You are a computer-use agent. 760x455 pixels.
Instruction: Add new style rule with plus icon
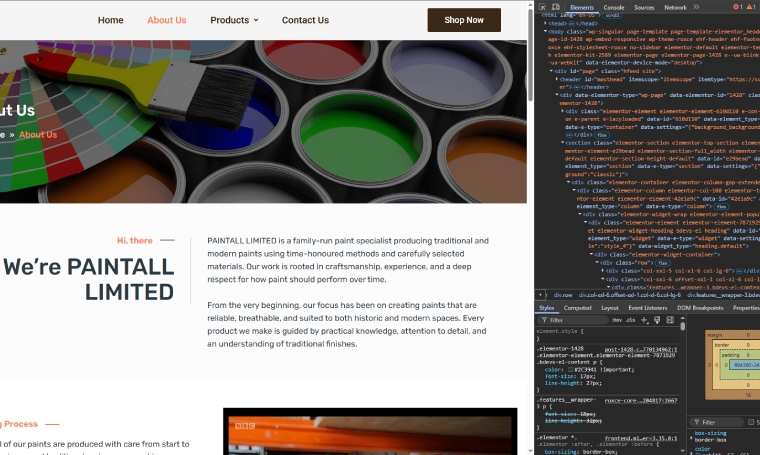pyautogui.click(x=641, y=320)
